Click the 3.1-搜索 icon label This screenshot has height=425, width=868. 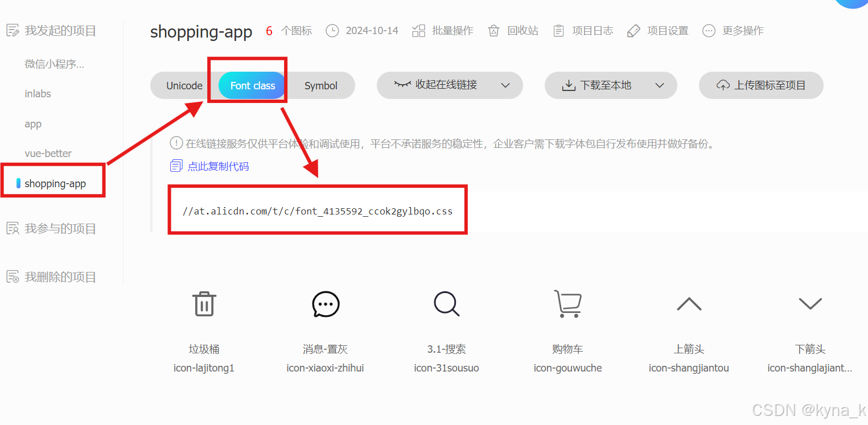[x=446, y=349]
